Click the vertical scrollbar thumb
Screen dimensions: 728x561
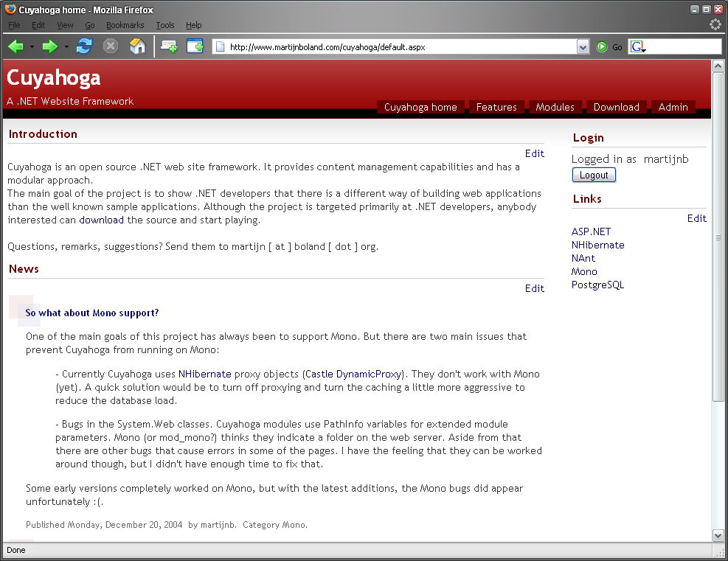(718, 237)
